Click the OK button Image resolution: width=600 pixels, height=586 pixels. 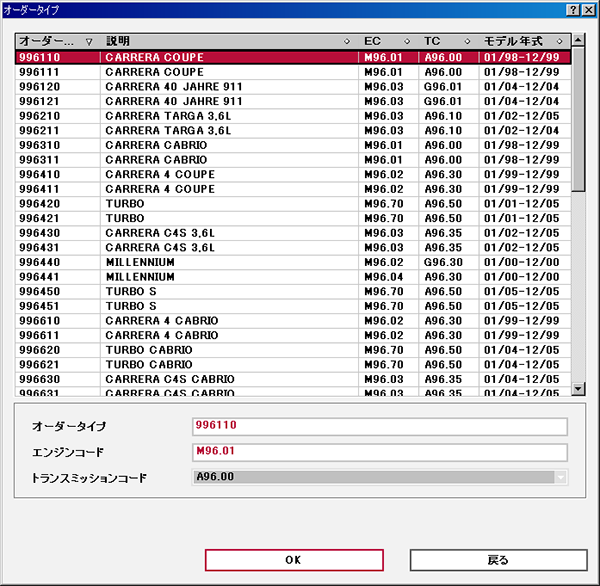[x=294, y=560]
